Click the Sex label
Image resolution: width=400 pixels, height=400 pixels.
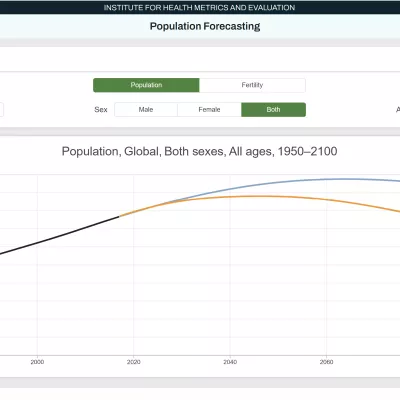pyautogui.click(x=101, y=110)
